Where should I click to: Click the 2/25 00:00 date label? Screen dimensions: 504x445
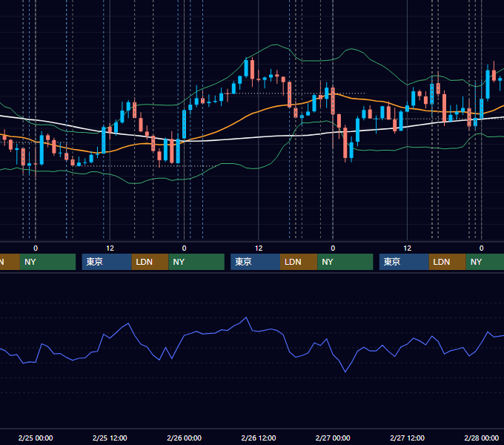[x=36, y=438]
